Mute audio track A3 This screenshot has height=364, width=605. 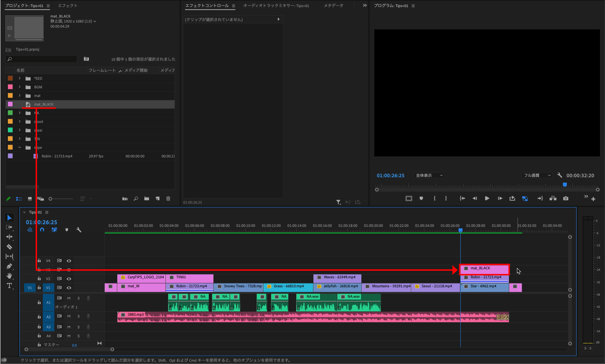click(x=69, y=327)
